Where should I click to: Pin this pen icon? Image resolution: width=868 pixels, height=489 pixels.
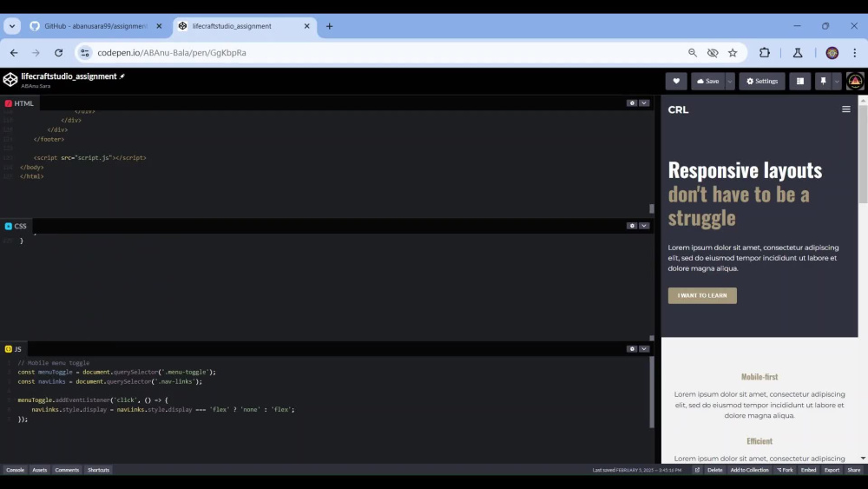pos(823,81)
